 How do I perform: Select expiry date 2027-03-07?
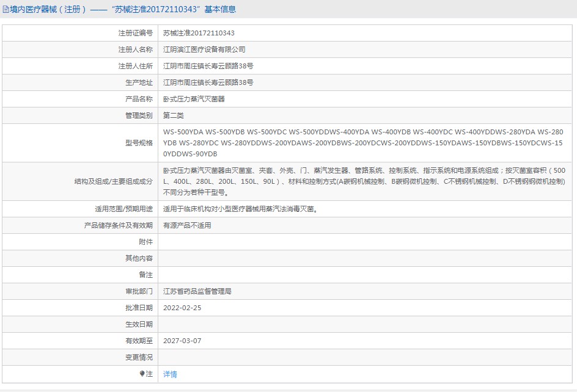pyautogui.click(x=182, y=341)
